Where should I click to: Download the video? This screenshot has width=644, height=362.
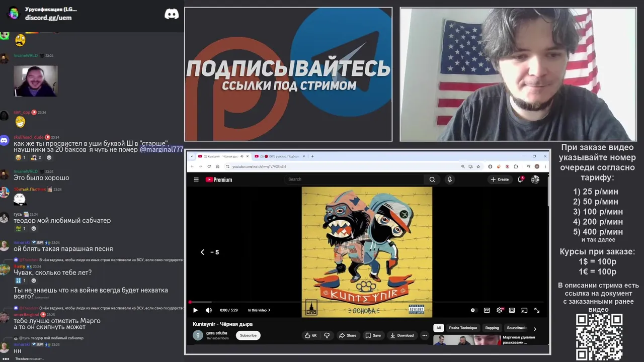coord(402,335)
